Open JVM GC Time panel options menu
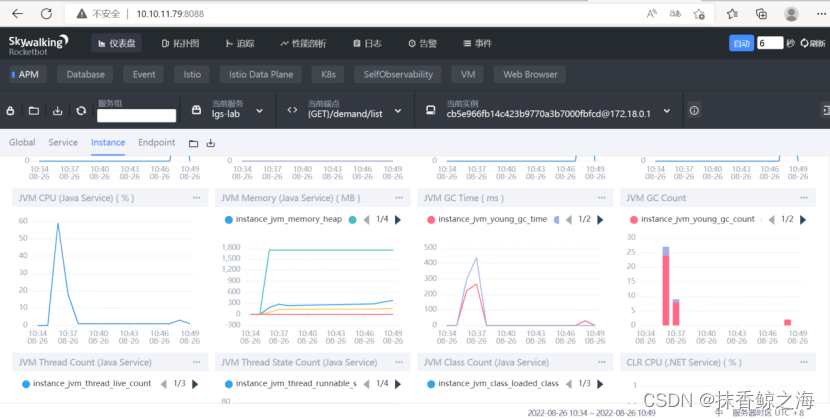The image size is (830, 419). tap(602, 198)
